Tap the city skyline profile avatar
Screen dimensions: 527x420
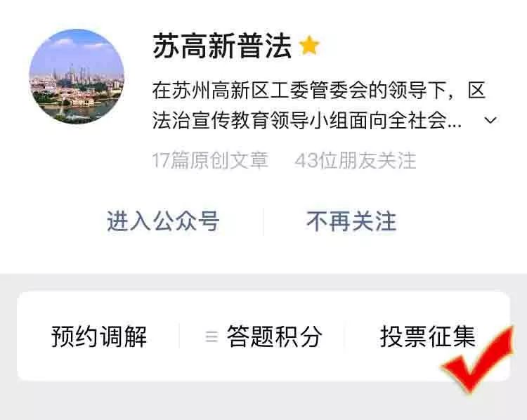(x=77, y=77)
